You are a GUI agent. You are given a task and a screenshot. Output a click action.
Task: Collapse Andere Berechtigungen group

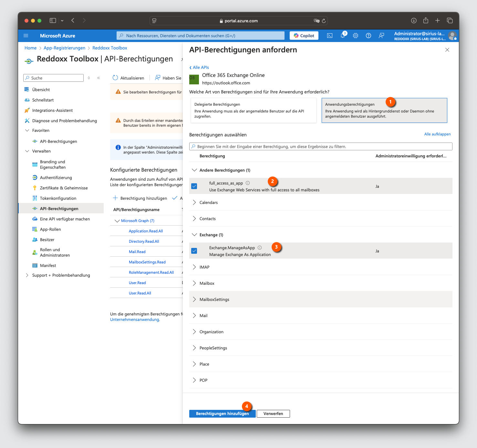[194, 170]
